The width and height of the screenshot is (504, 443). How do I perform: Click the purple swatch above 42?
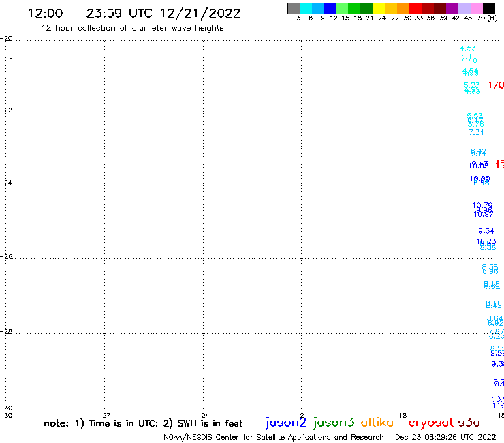click(x=452, y=8)
